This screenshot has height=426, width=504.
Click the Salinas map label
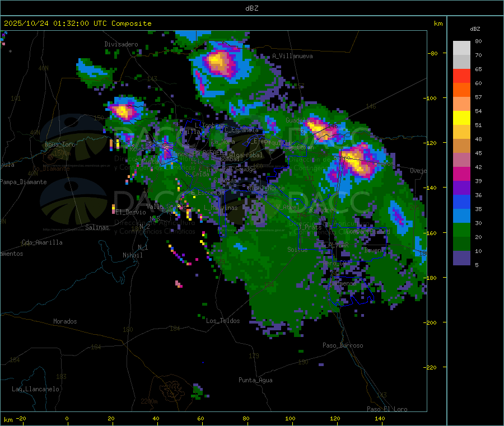(x=97, y=227)
